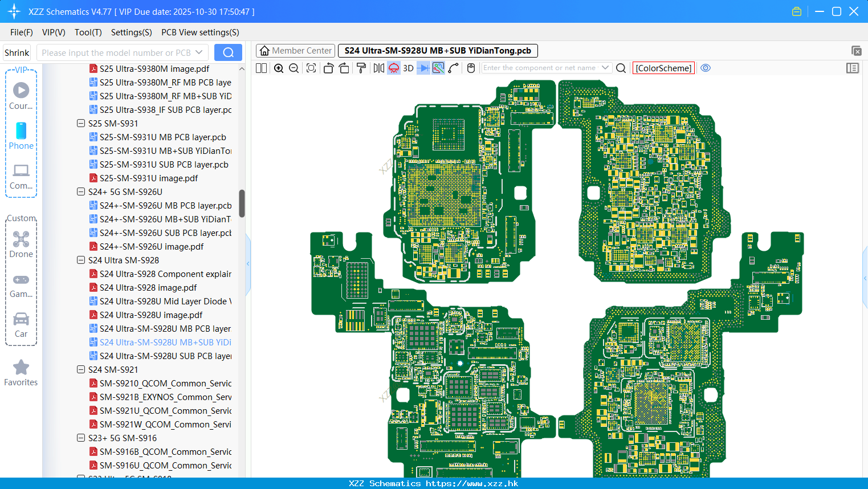Open S24+-SM-S926U SUB PCB layer file
Image resolution: width=868 pixels, height=489 pixels.
tap(161, 233)
